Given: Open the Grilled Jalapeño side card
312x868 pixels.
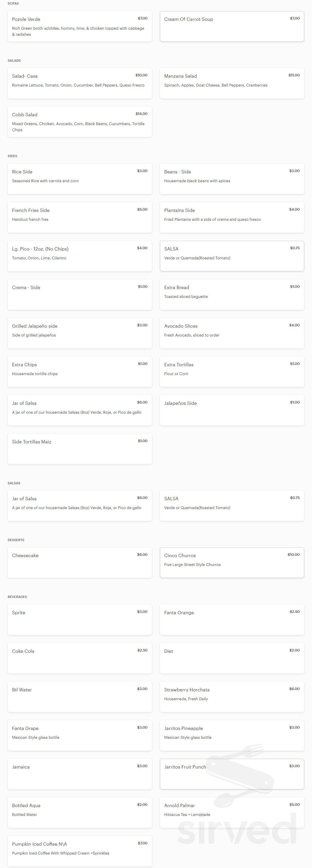Looking at the screenshot, I should [x=80, y=333].
